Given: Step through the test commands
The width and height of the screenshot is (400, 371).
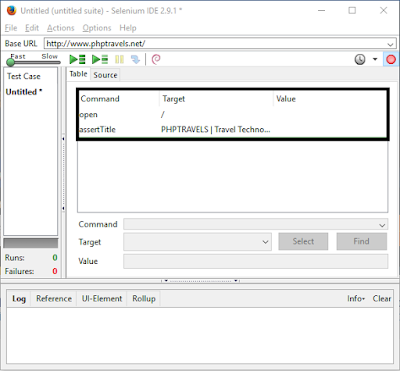Looking at the screenshot, I should point(135,59).
